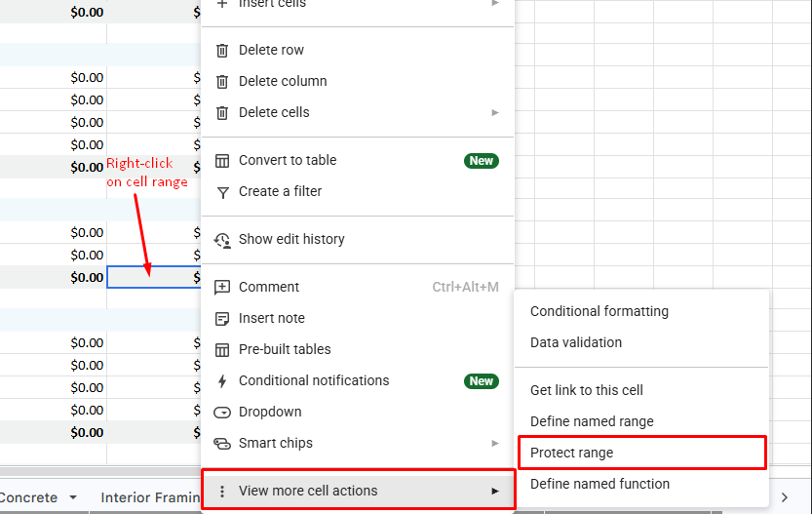This screenshot has width=812, height=514.
Task: Click the Show edit history clock icon
Action: coord(222,240)
